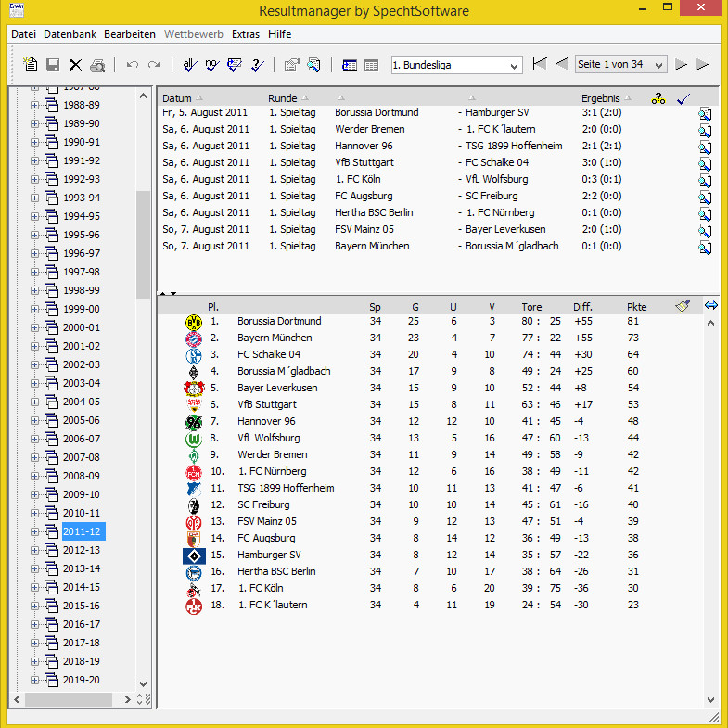Viewport: 728px width, 728px height.
Task: Open details icon for VfB Stuttgart - FC Schalke 04
Action: coord(705,163)
